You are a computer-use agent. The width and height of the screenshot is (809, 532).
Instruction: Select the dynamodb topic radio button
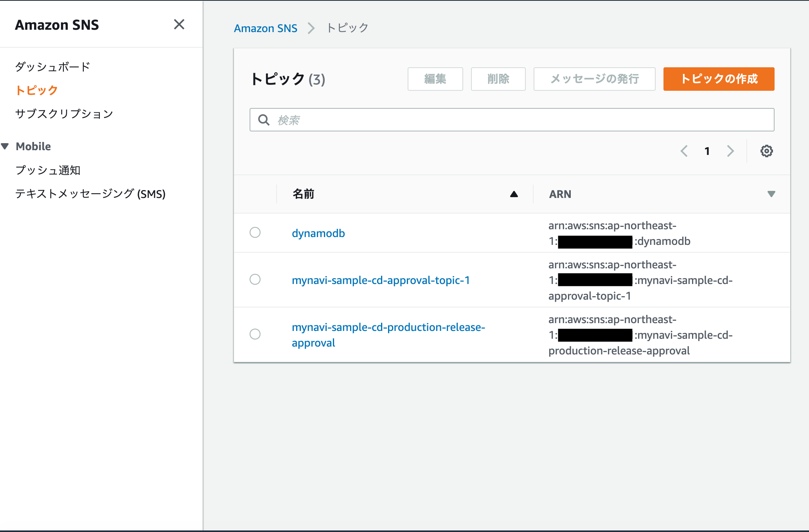[255, 232]
